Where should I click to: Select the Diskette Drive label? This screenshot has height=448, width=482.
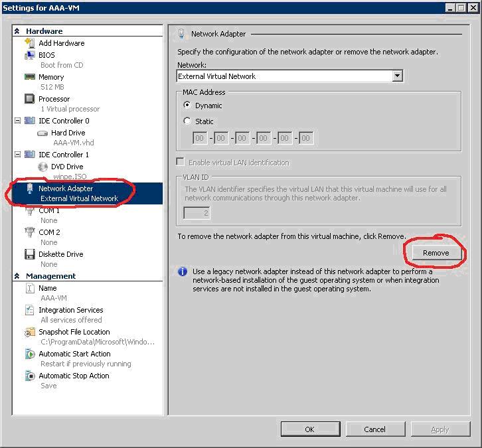60,254
